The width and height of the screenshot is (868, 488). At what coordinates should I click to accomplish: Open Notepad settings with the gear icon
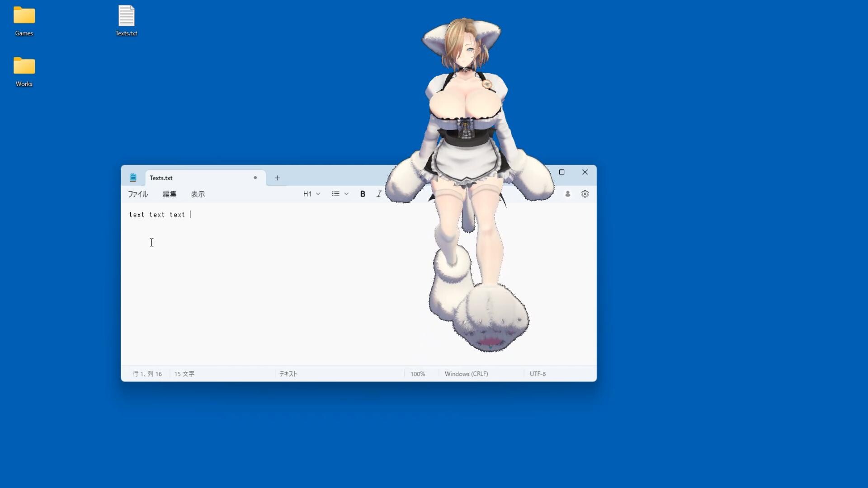[x=585, y=194]
